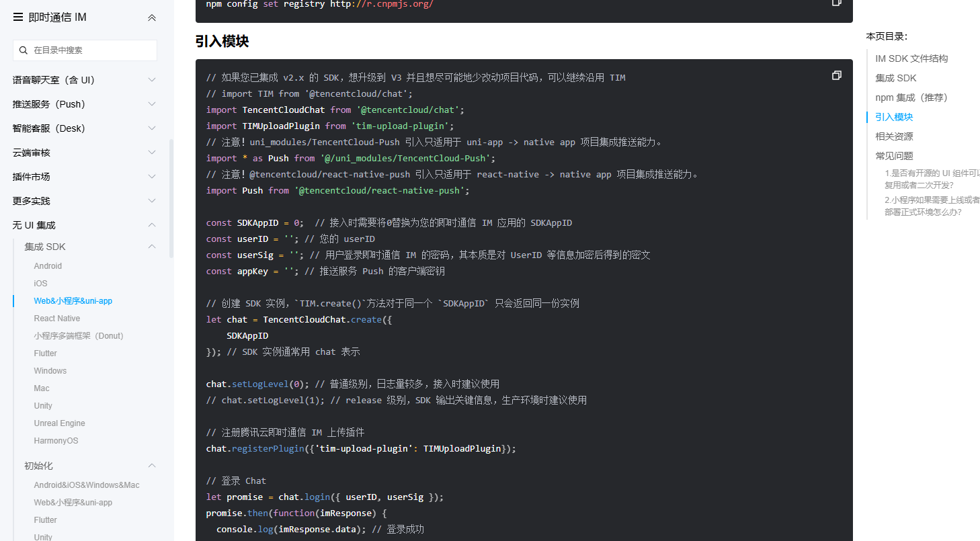The width and height of the screenshot is (980, 541).
Task: Open Android under 集成 SDK
Action: click(48, 266)
